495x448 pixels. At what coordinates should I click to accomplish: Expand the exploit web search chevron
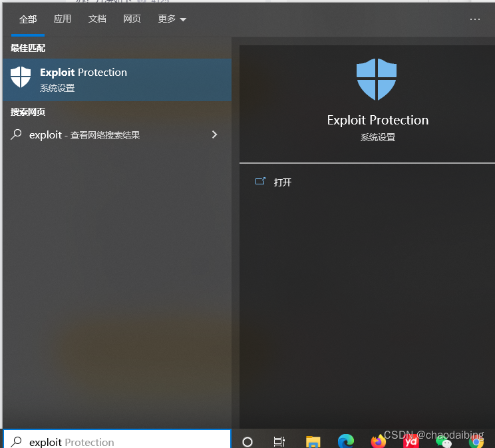point(215,134)
